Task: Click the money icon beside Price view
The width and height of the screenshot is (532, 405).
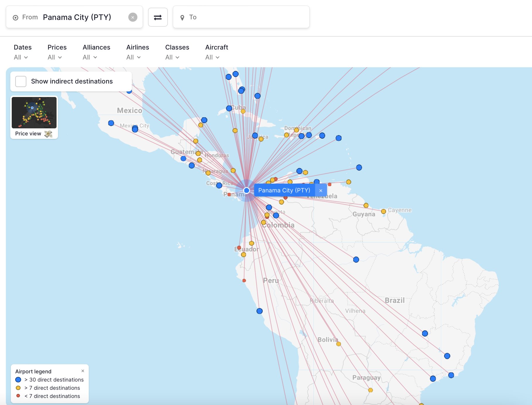Action: 48,134
